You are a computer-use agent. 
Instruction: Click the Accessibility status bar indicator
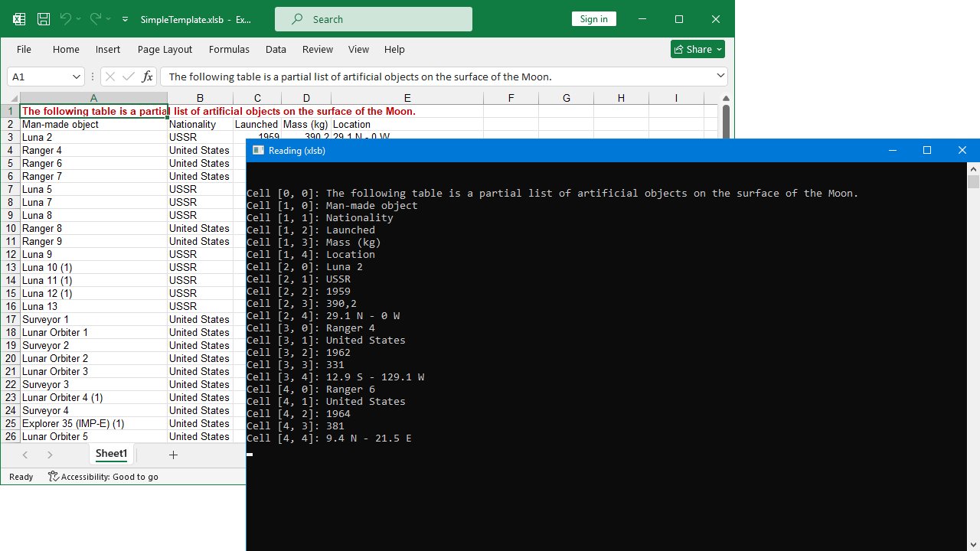(x=103, y=477)
